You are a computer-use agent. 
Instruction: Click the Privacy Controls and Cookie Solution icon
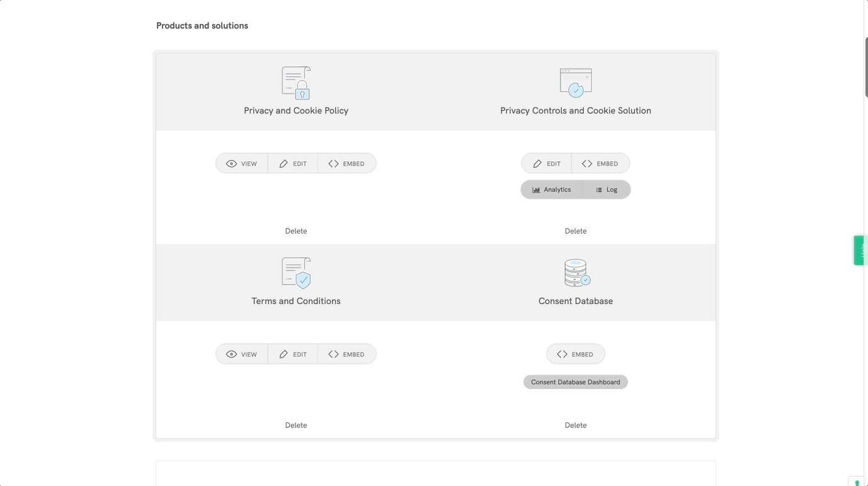coord(575,83)
